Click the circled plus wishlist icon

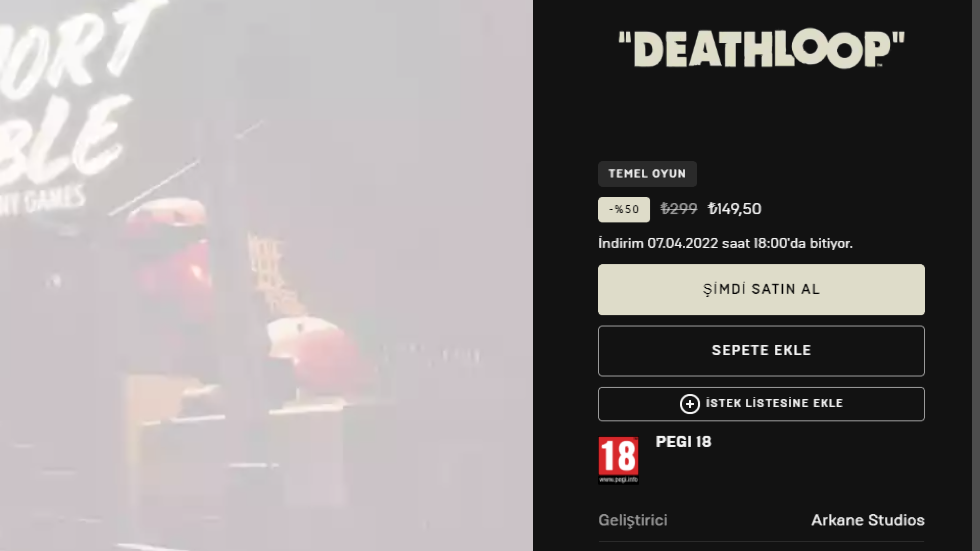(690, 404)
